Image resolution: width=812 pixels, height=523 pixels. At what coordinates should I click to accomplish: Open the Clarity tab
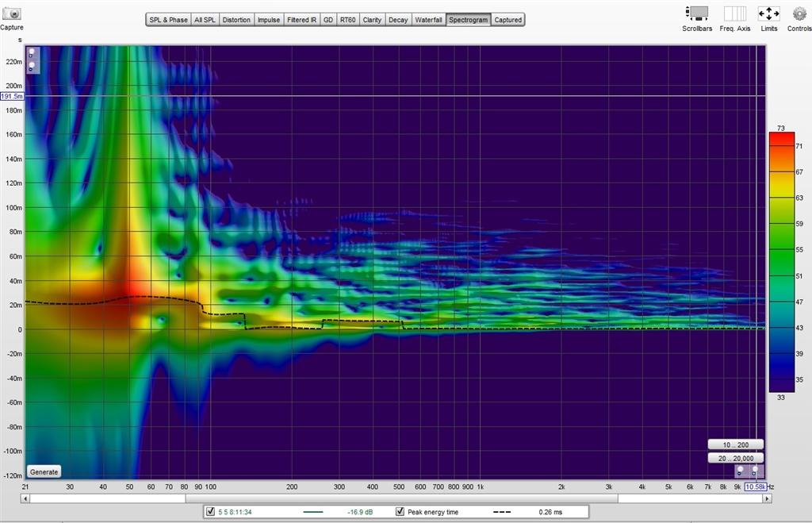pos(372,20)
